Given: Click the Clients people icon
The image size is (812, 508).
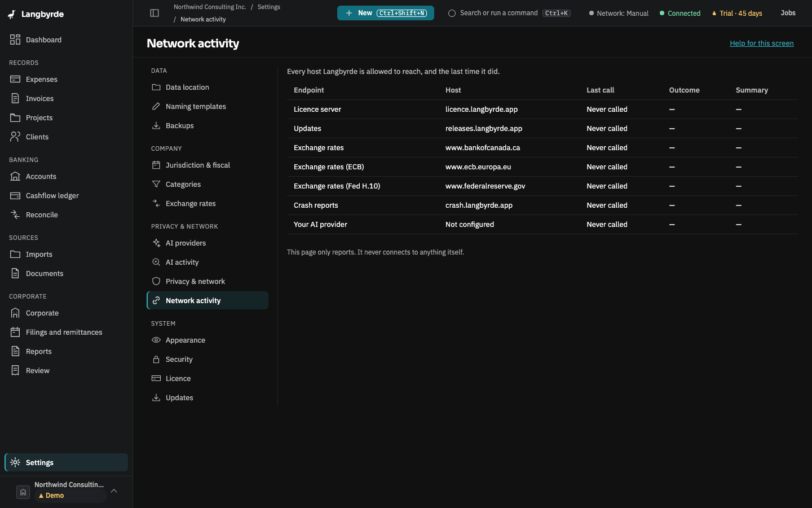Looking at the screenshot, I should pos(15,137).
